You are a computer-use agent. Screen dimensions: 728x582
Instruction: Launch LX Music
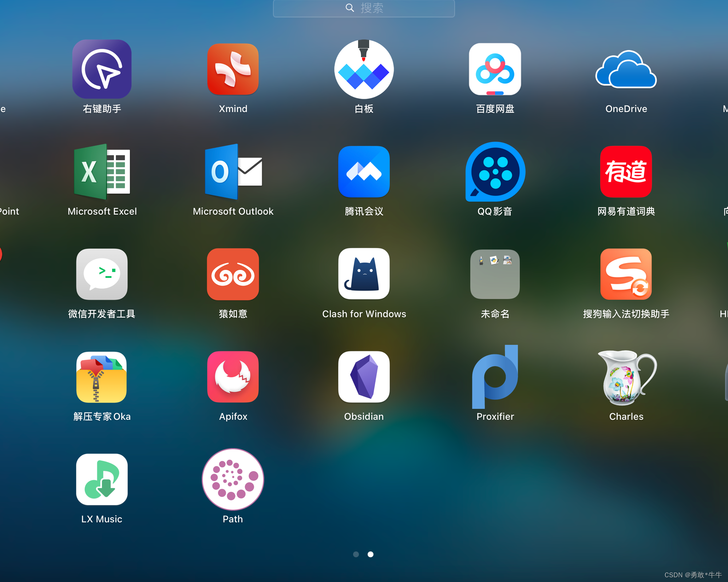pyautogui.click(x=102, y=479)
